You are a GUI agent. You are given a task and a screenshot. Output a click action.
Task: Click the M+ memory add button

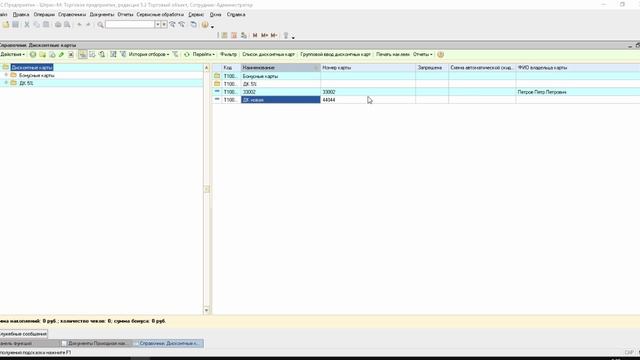coord(264,36)
